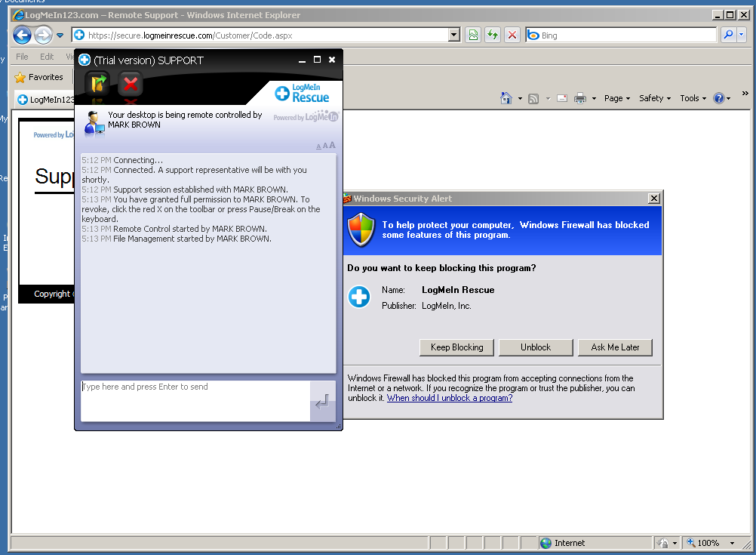Choose the largest A font size
Viewport: 756px width, 555px height.
(332, 145)
